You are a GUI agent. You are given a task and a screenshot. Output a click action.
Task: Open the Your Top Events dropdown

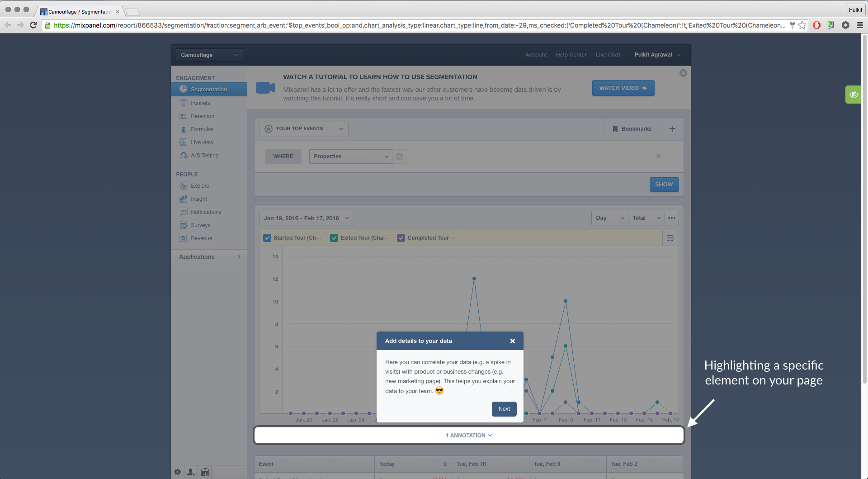[304, 129]
